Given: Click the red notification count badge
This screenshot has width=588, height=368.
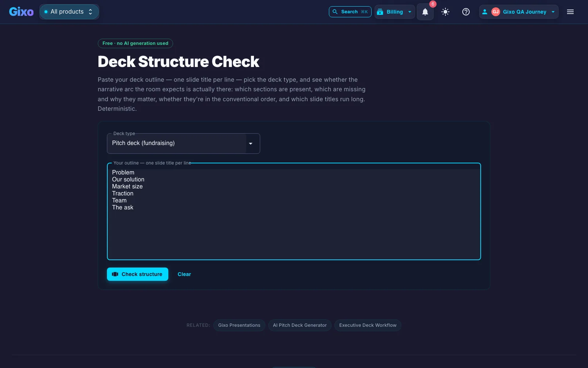Looking at the screenshot, I should (433, 4).
